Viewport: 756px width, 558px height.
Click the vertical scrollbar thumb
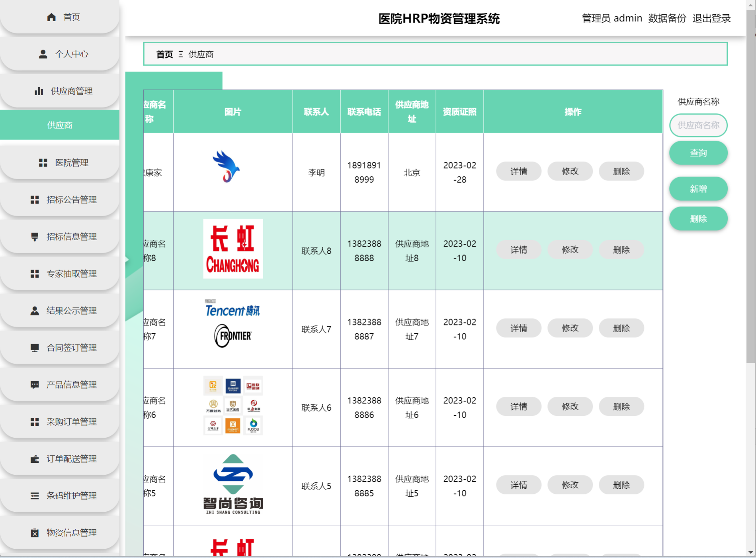pyautogui.click(x=750, y=186)
